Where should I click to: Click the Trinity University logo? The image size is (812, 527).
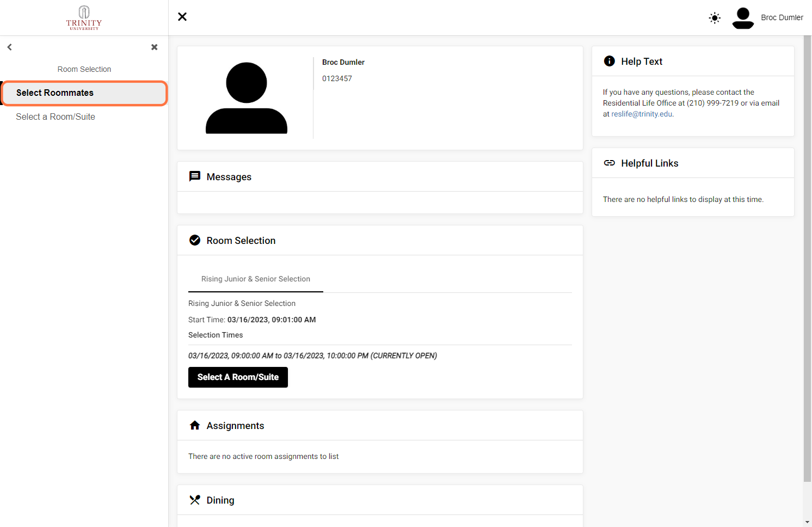tap(84, 18)
